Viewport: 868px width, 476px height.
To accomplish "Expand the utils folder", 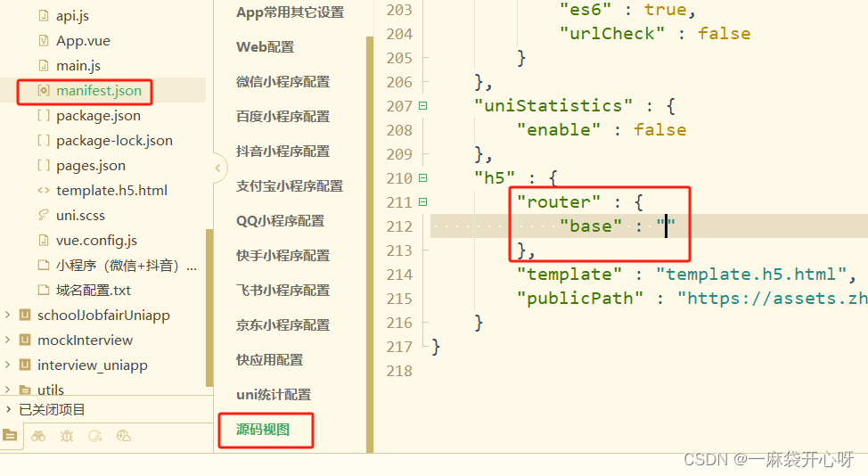I will [8, 390].
